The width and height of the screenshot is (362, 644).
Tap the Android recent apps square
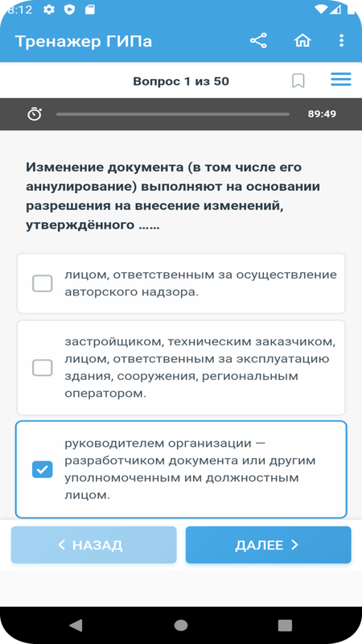[285, 625]
